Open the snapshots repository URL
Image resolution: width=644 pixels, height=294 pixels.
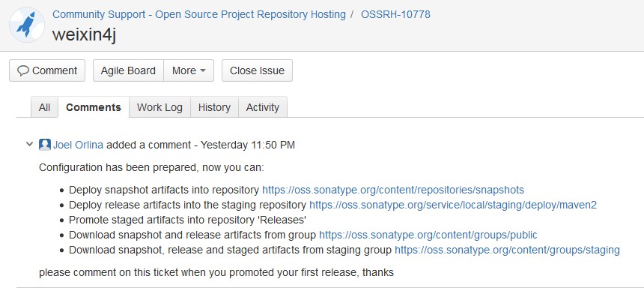(x=393, y=190)
